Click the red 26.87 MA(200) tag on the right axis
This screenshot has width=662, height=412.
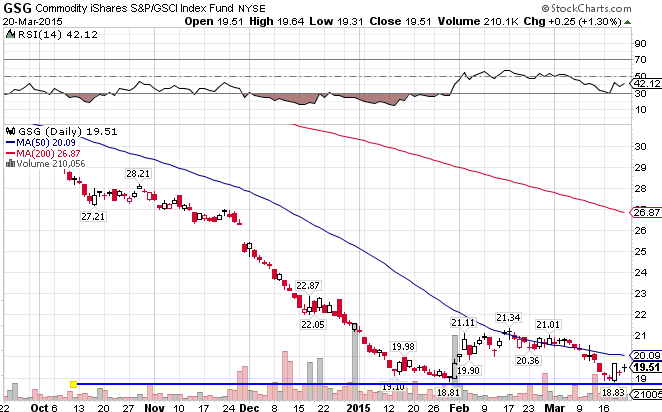click(x=646, y=212)
